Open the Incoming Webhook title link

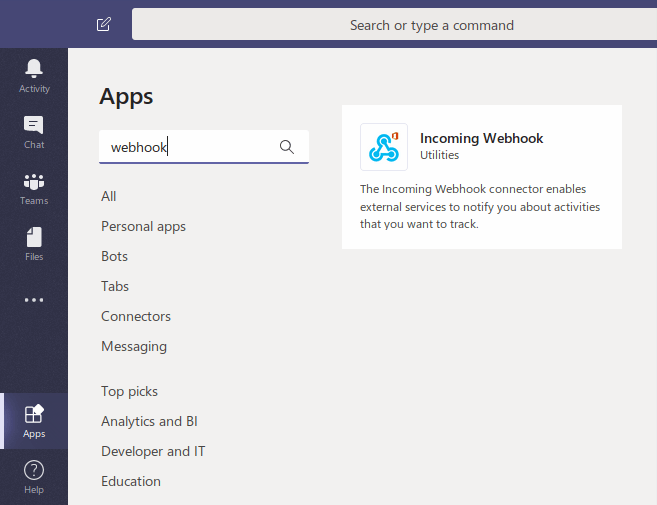(x=481, y=138)
